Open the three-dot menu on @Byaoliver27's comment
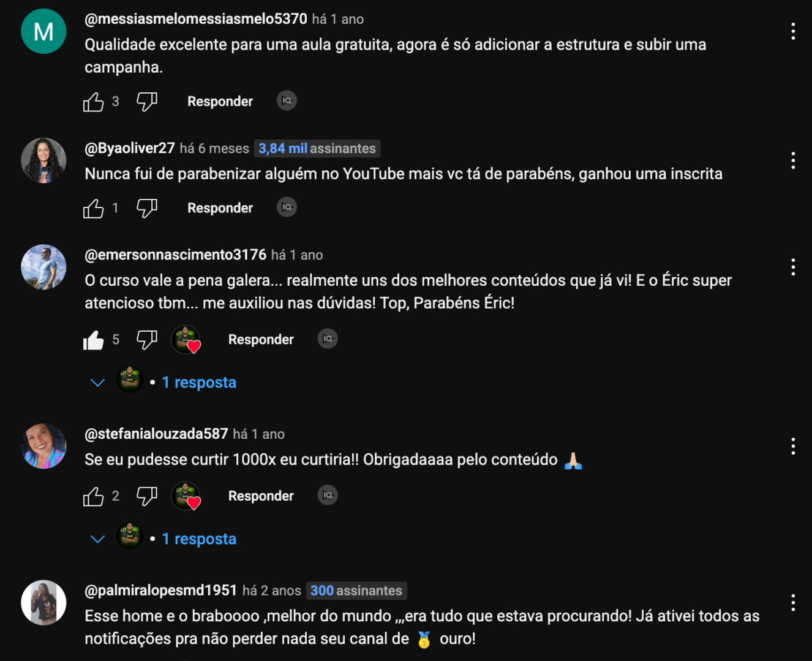 coord(793,160)
